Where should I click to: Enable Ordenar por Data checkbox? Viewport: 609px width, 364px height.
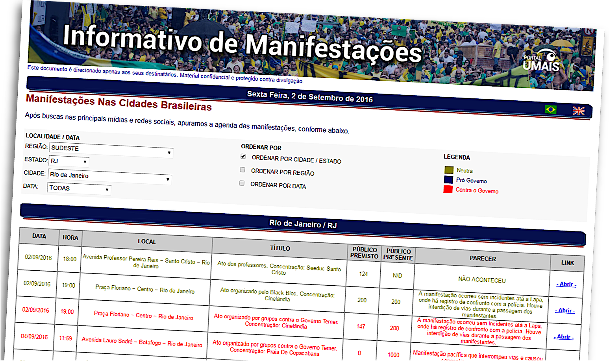pyautogui.click(x=242, y=183)
